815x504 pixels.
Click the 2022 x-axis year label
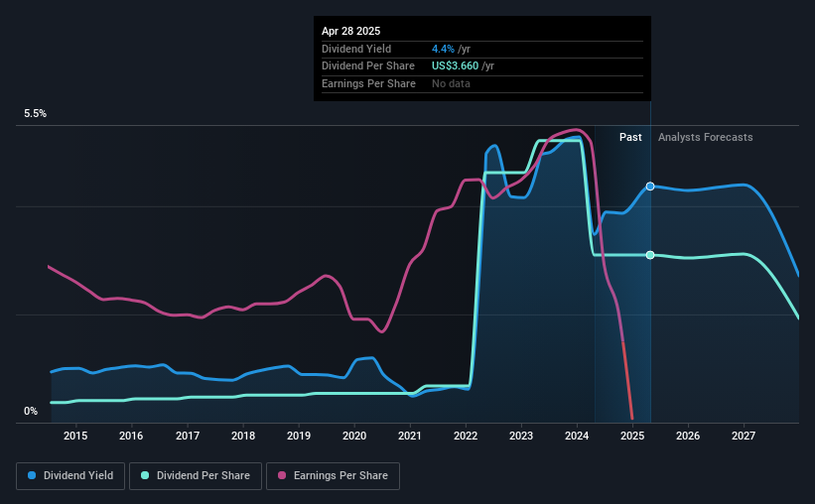tap(466, 436)
